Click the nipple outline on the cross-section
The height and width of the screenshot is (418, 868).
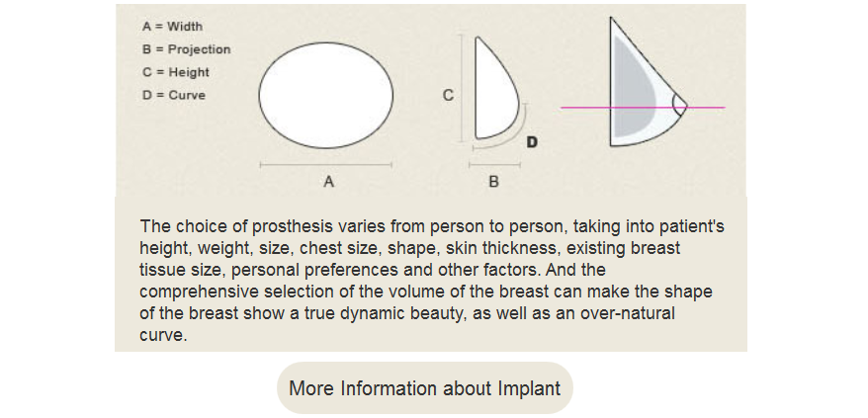(x=679, y=105)
